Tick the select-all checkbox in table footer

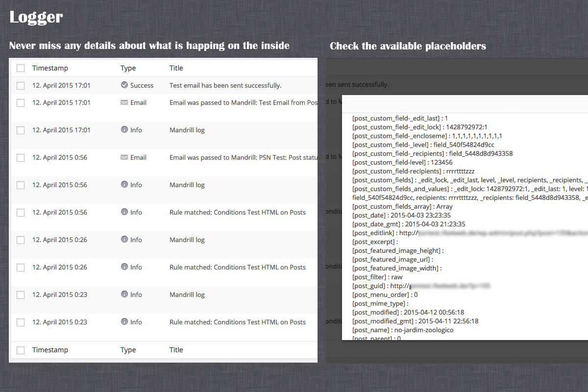(x=21, y=350)
